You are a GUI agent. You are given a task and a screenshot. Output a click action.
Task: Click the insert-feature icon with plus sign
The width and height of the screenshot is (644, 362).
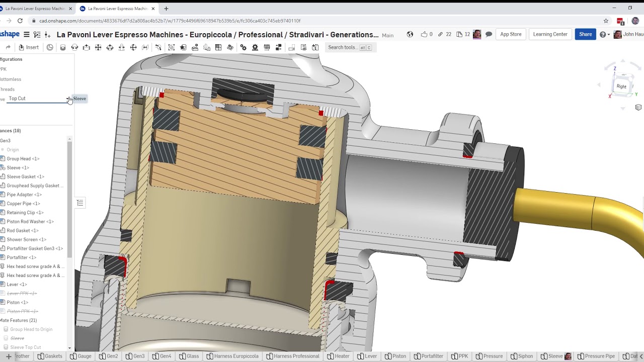tap(48, 35)
